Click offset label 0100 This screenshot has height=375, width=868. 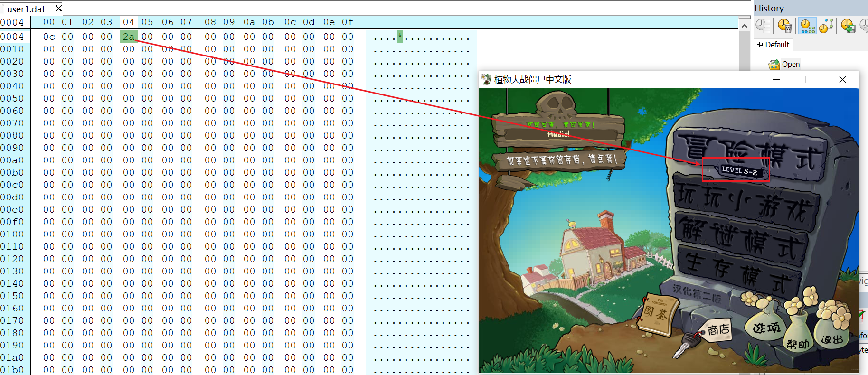coord(12,234)
